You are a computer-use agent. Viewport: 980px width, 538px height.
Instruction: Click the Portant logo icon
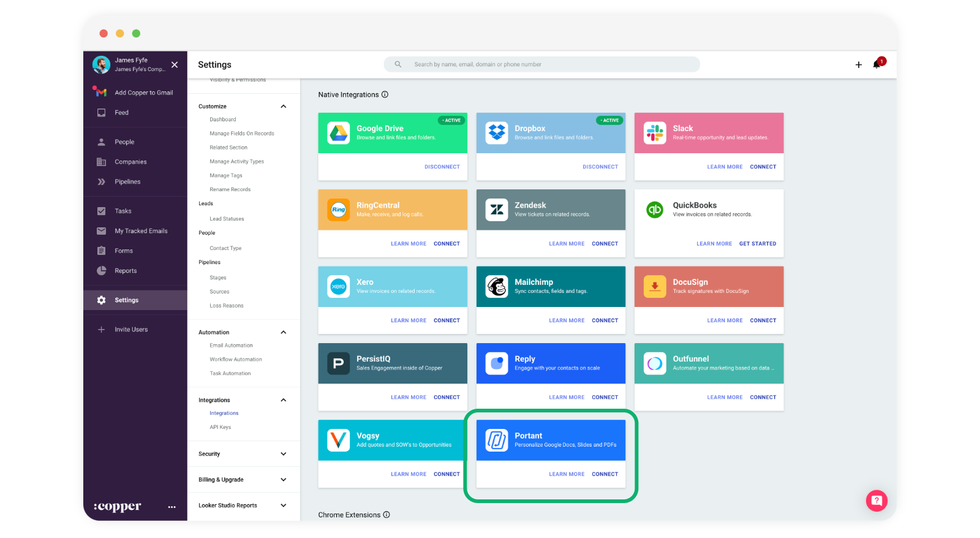pos(497,440)
